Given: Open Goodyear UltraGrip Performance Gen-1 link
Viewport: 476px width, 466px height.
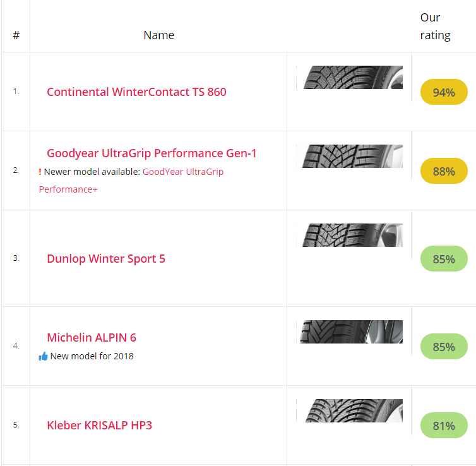Looking at the screenshot, I should 152,153.
